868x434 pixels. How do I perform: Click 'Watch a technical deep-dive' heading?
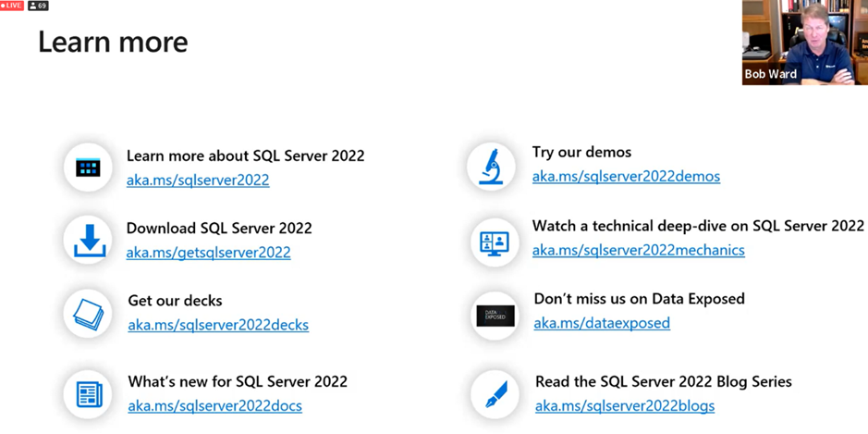[x=698, y=226]
